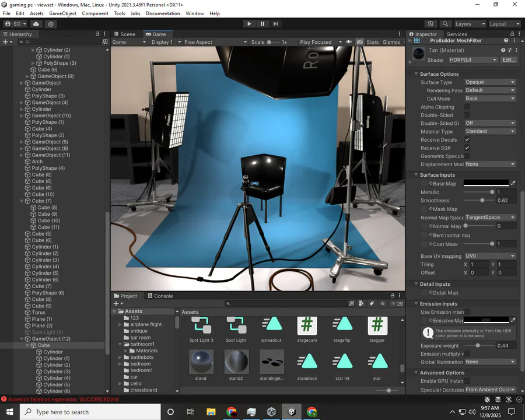Open the Component menu
Image resolution: width=525 pixels, height=420 pixels.
coord(95,13)
